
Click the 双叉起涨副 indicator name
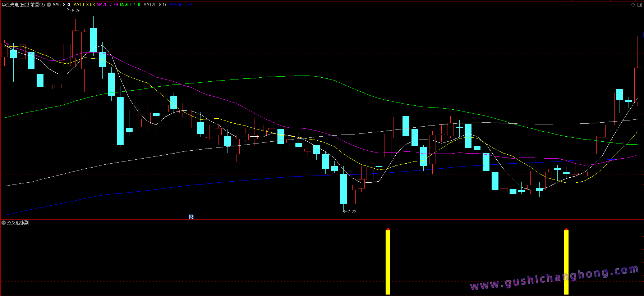(18, 223)
